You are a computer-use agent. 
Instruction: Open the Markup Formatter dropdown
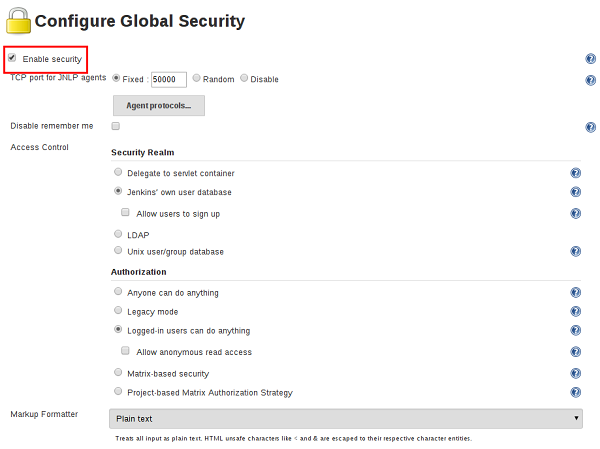click(x=346, y=418)
